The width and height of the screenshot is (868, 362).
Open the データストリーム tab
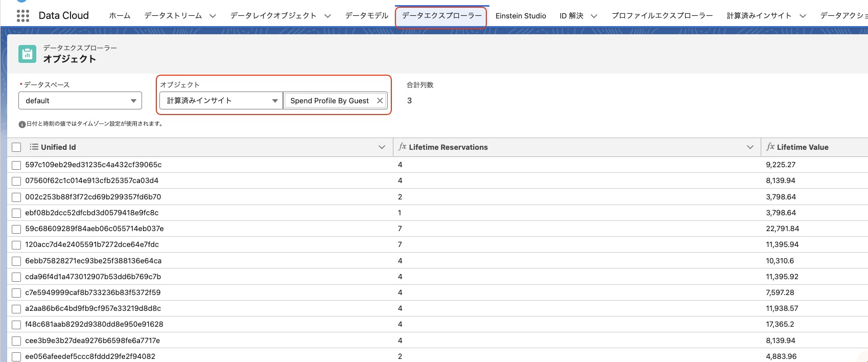click(x=173, y=16)
